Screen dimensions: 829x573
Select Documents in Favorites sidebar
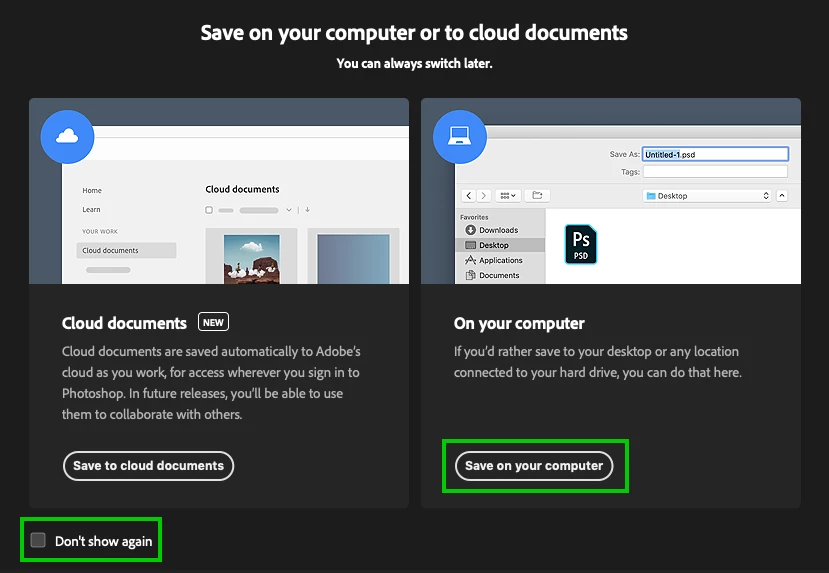pyautogui.click(x=500, y=275)
